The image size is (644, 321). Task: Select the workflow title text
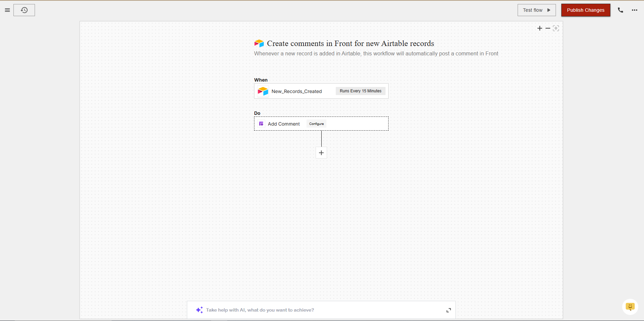click(x=351, y=43)
